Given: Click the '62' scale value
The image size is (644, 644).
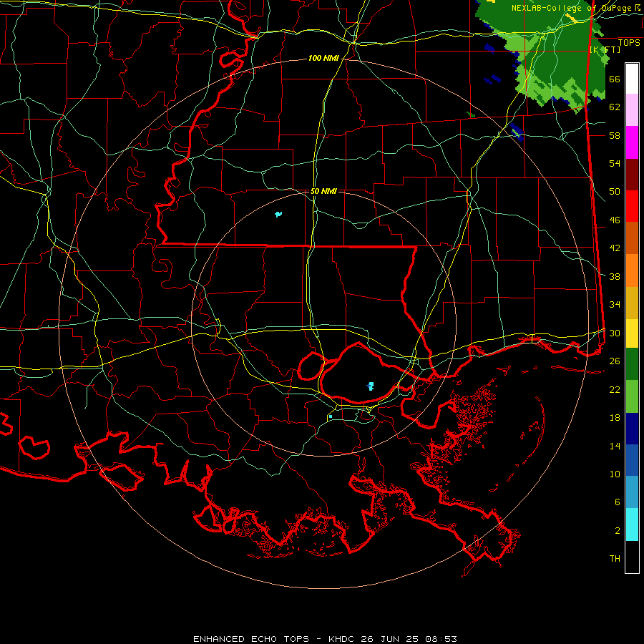Looking at the screenshot, I should click(x=615, y=107).
